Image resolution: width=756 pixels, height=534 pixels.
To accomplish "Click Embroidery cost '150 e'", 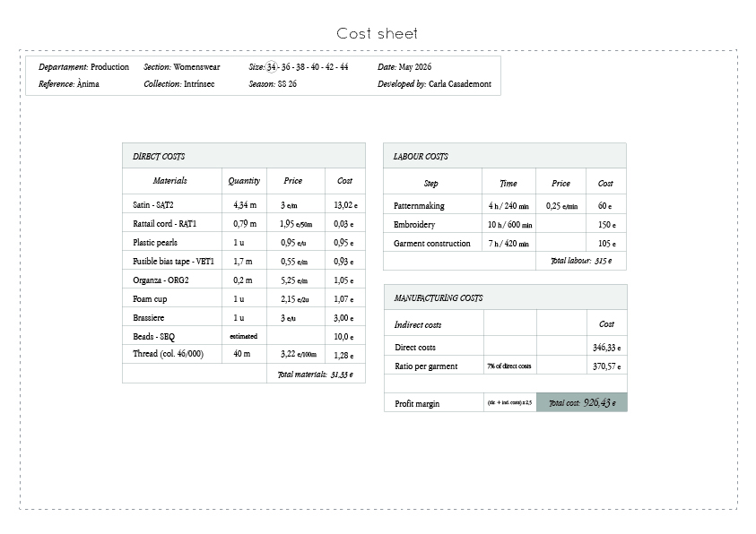I will [x=606, y=224].
